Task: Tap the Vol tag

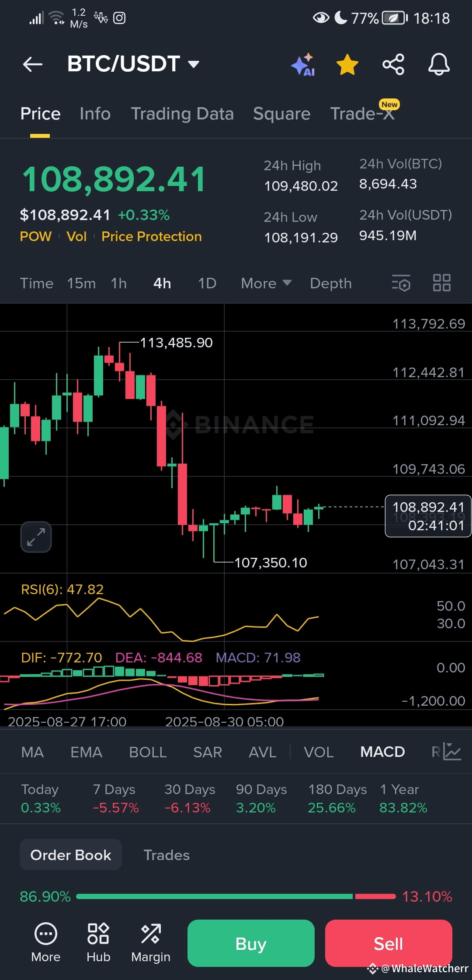Action: [76, 236]
